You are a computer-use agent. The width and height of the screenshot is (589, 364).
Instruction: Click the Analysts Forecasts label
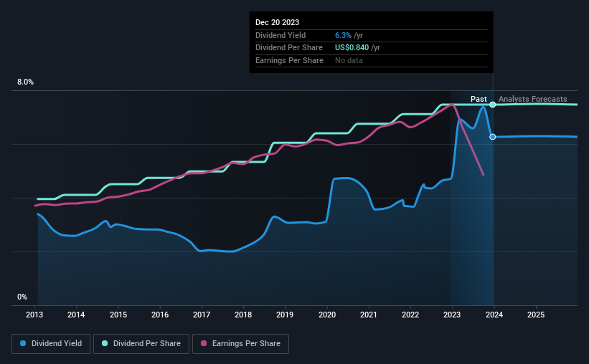(x=532, y=99)
